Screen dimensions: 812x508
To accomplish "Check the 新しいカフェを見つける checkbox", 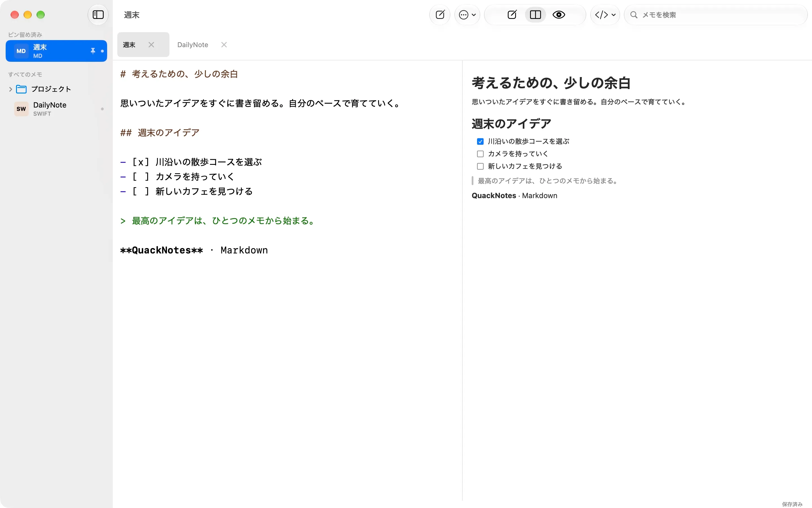I will (480, 166).
